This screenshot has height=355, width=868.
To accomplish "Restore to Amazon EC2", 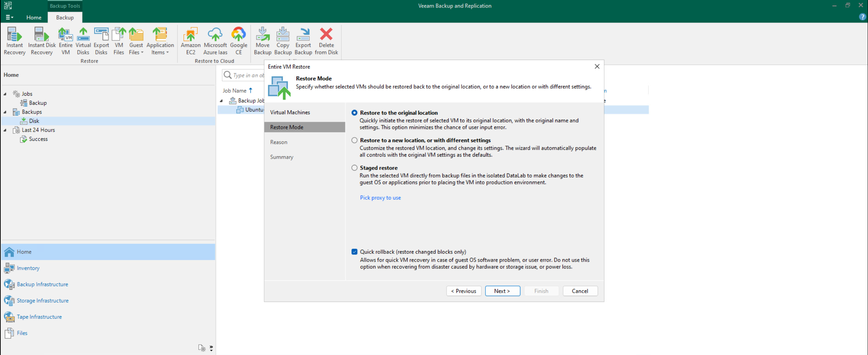I will [191, 41].
